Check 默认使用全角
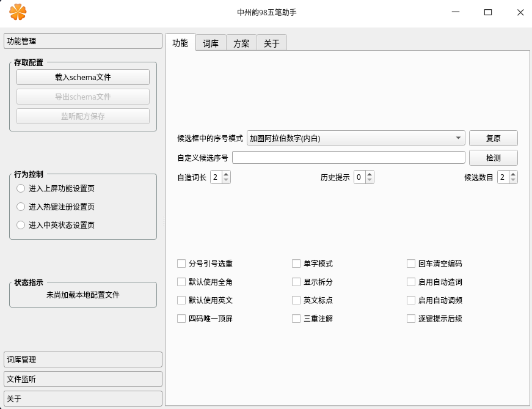The image size is (532, 409). click(x=181, y=282)
